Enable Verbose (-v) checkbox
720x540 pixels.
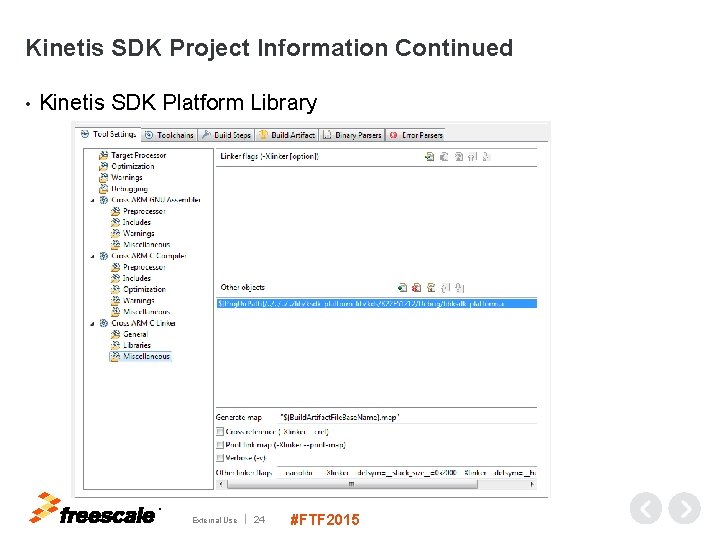tap(220, 458)
